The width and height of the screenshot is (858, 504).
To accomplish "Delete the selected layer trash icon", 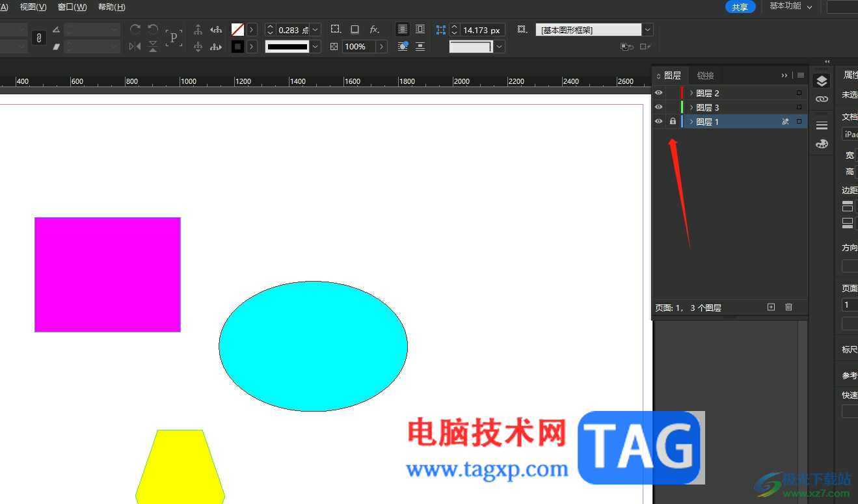I will 789,307.
